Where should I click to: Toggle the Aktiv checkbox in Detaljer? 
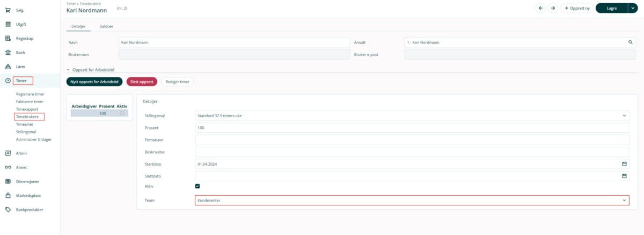pyautogui.click(x=197, y=186)
